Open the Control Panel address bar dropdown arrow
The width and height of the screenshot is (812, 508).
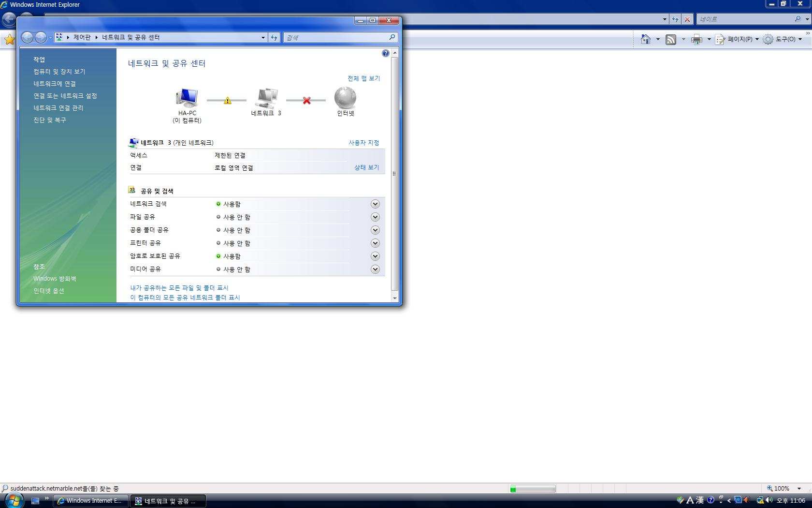[x=263, y=38]
